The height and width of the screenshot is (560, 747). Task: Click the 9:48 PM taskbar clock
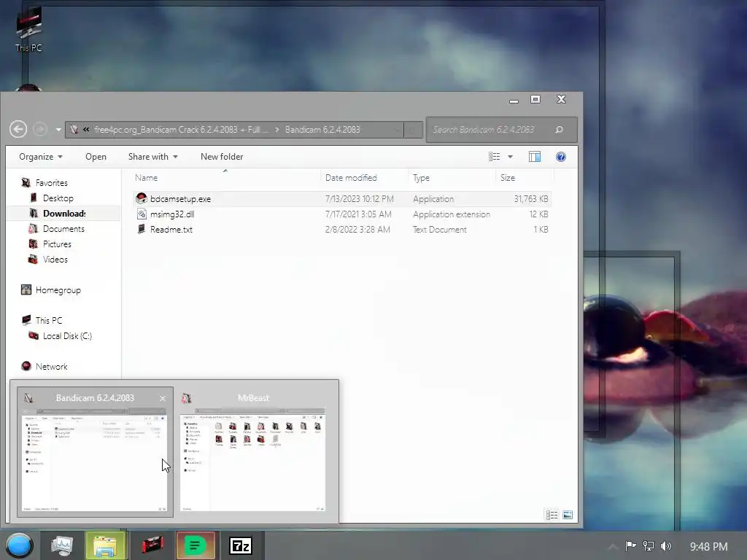[708, 547]
